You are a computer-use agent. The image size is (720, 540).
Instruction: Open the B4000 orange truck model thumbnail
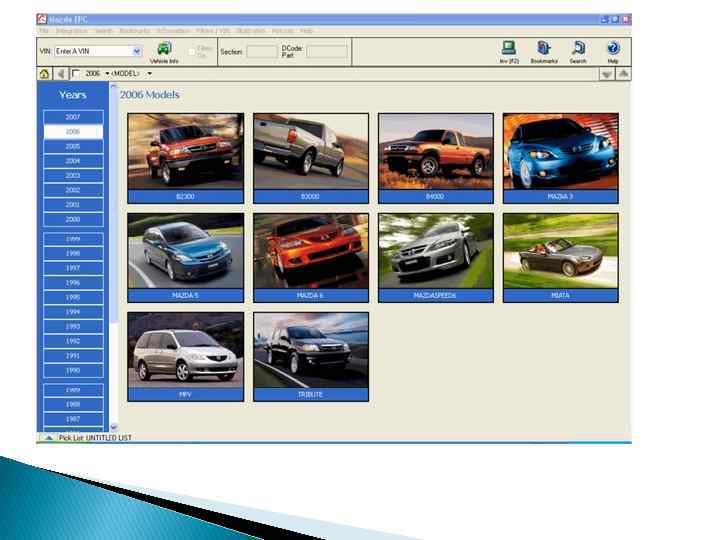[436, 158]
